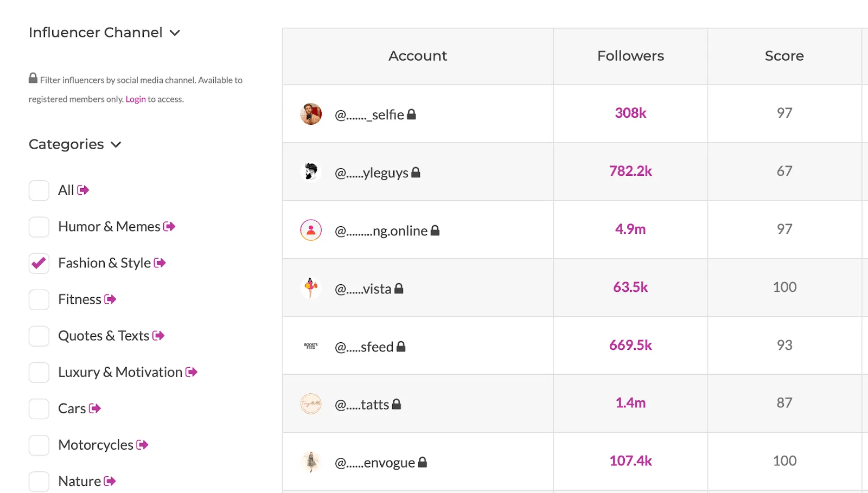Click the Followers column header
The width and height of the screenshot is (868, 493).
(x=630, y=56)
